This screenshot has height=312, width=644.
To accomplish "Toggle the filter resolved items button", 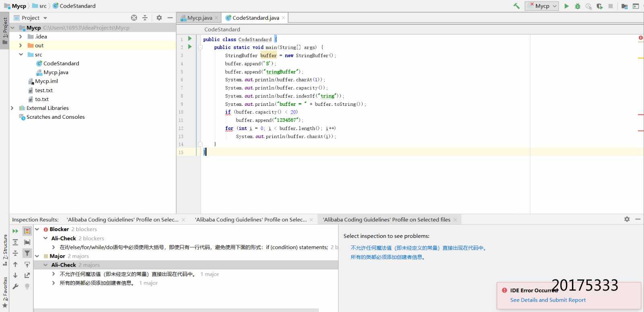I will pyautogui.click(x=27, y=253).
